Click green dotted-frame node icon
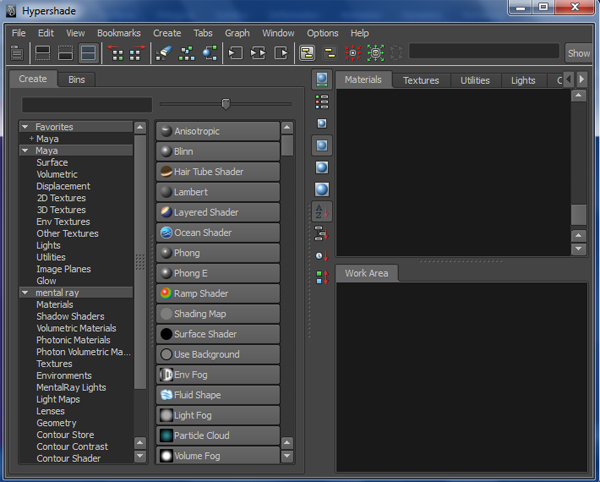The image size is (600, 482). click(376, 53)
